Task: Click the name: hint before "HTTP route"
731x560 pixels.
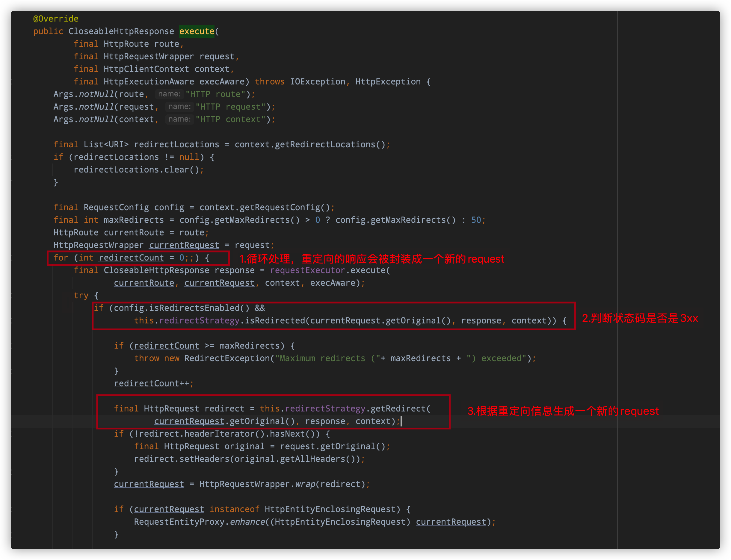Action: click(169, 94)
